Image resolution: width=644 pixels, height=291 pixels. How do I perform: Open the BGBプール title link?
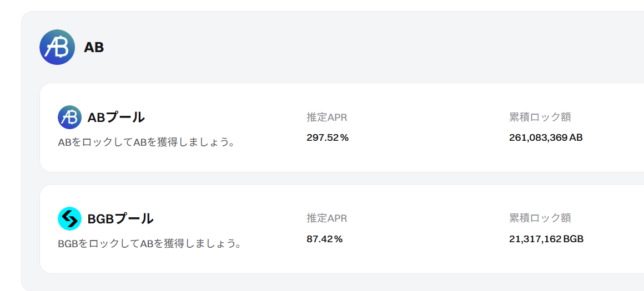tap(120, 218)
